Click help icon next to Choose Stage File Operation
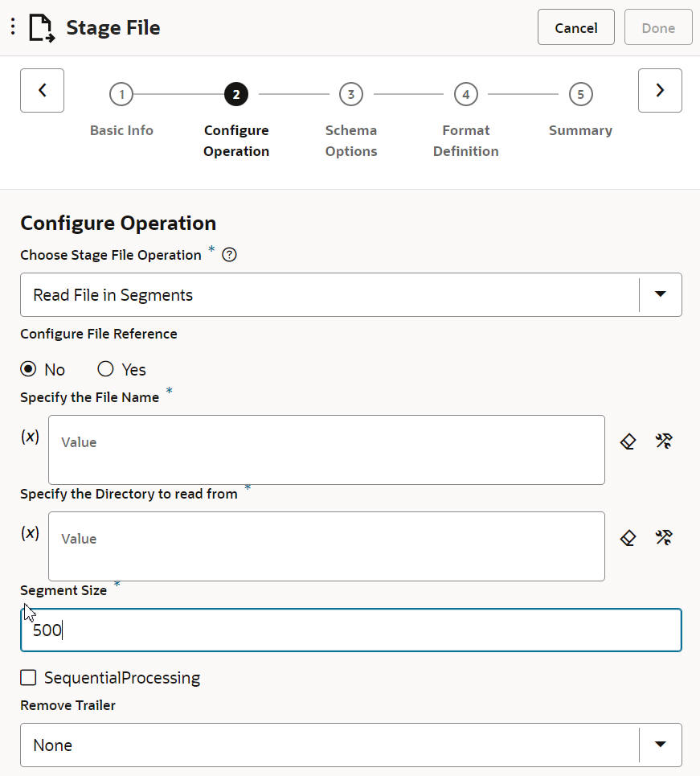Viewport: 700px width, 776px height. click(x=229, y=256)
